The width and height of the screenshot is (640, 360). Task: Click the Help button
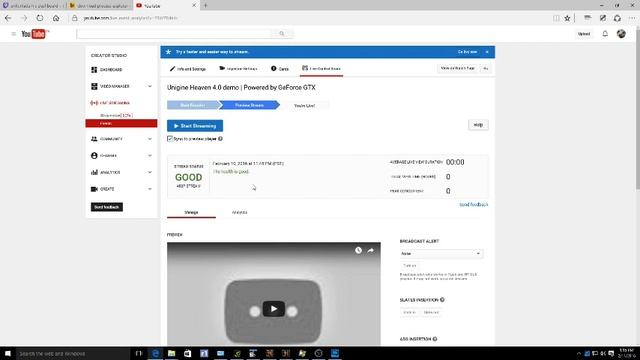pyautogui.click(x=478, y=125)
